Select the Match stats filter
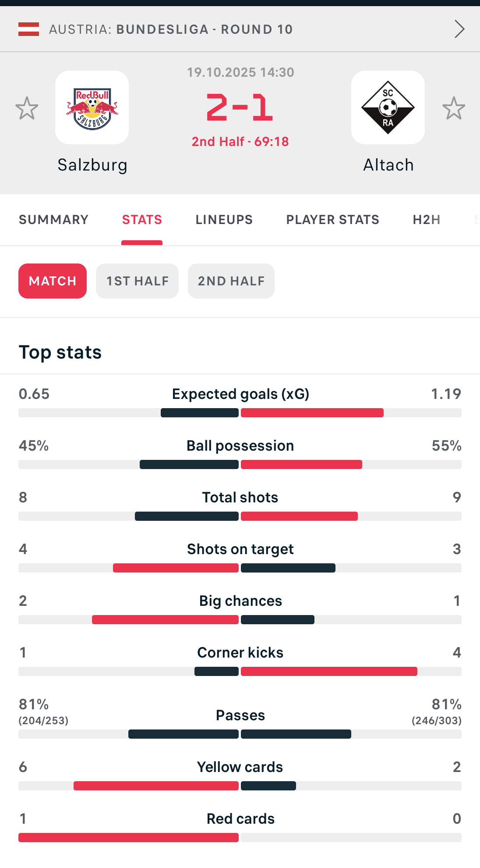Screen dimensions: 480x868 53,281
